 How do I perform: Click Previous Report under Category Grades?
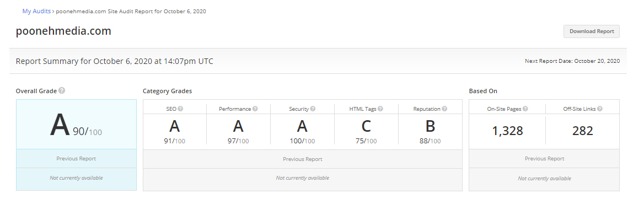303,159
